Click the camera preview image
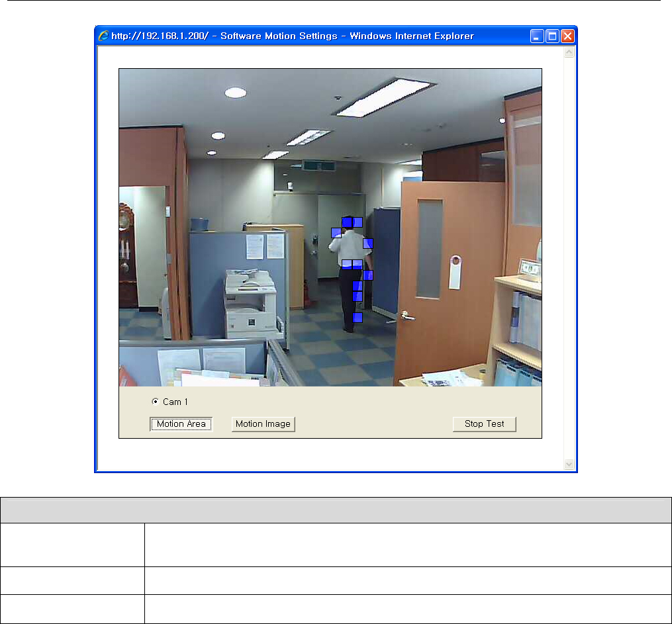Viewport: 672px width, 624px height. tap(330, 228)
